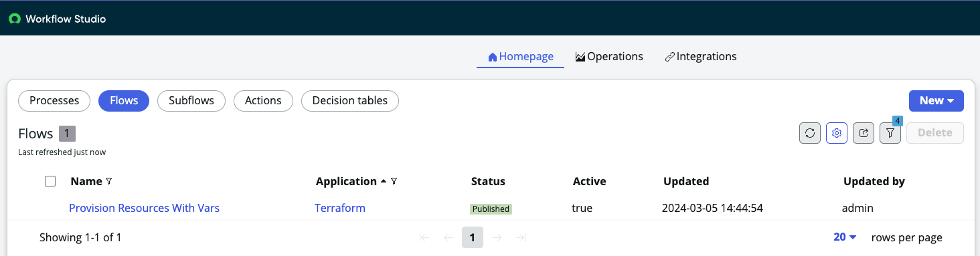Switch to the Homepage tab
980x256 pixels.
pos(521,57)
